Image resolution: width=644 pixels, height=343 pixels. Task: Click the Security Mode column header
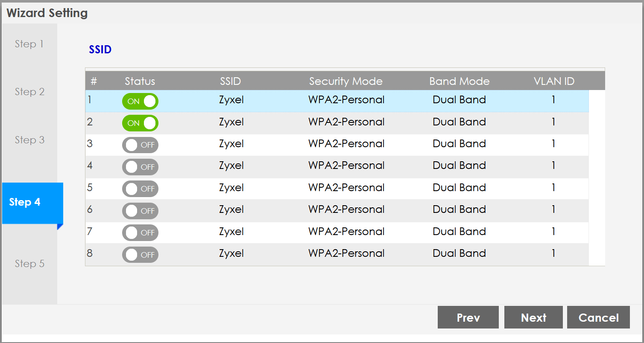(346, 81)
